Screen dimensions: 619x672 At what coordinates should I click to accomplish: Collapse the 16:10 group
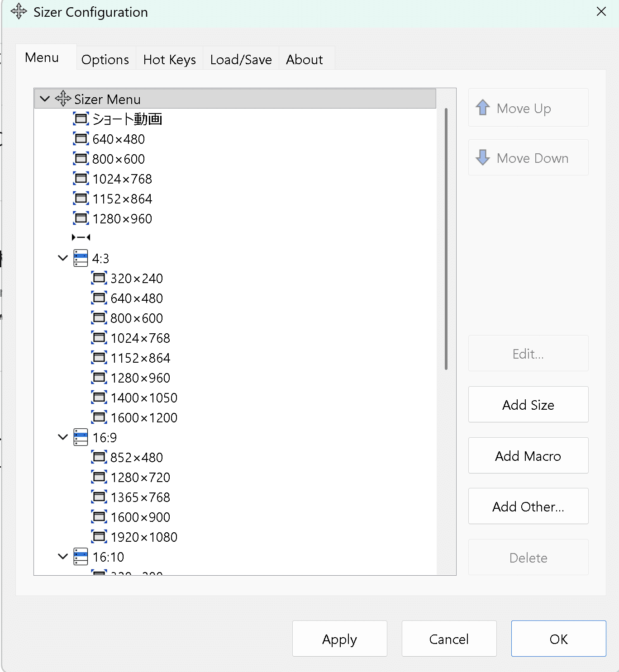pos(63,556)
